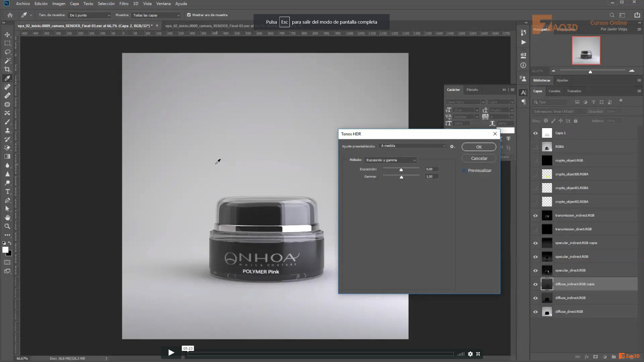Open the video settings gear

(x=470, y=354)
